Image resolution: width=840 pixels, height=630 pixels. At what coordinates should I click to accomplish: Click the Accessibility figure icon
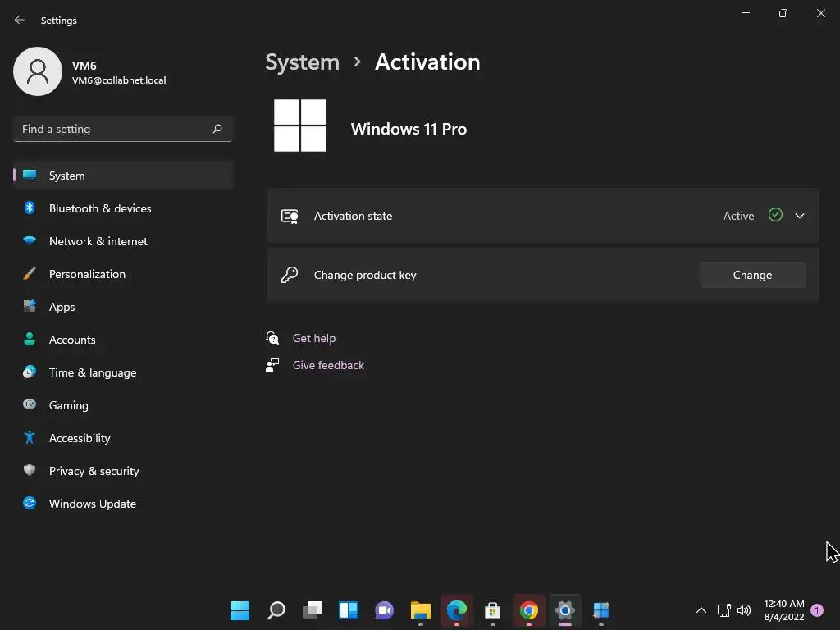point(30,438)
